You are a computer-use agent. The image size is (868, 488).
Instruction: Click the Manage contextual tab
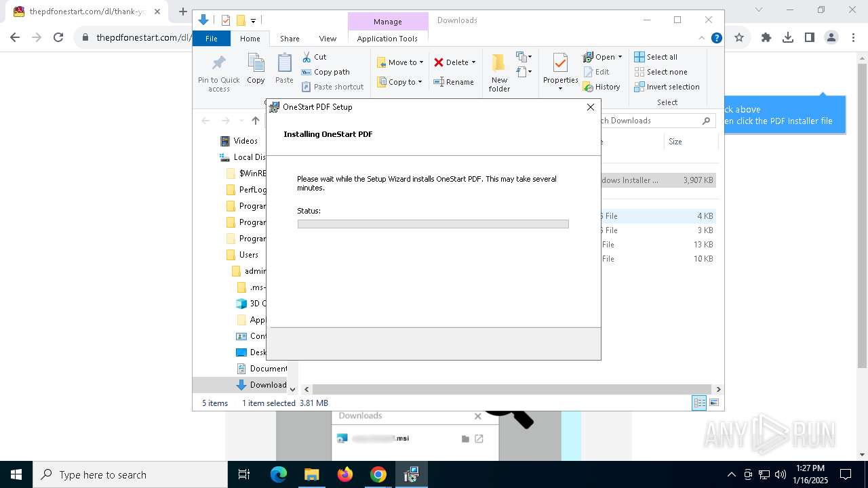point(388,22)
